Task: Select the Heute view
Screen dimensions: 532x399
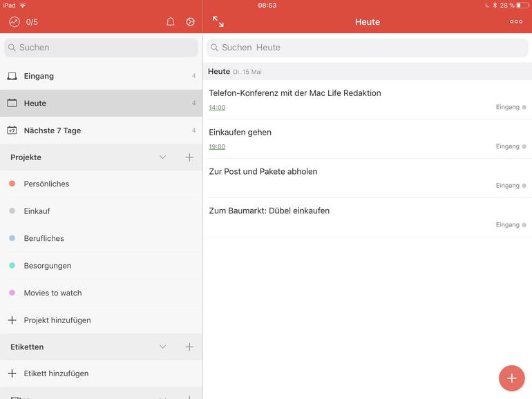Action: 101,103
